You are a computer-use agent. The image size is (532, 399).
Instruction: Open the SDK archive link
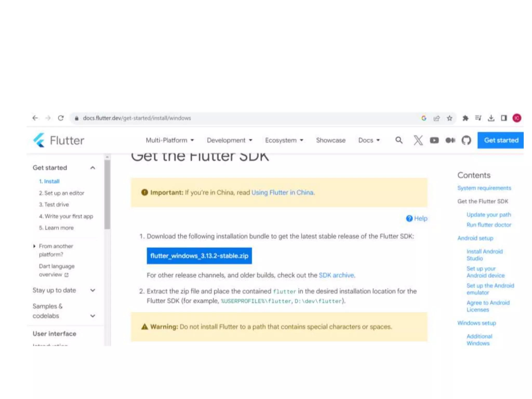point(336,275)
